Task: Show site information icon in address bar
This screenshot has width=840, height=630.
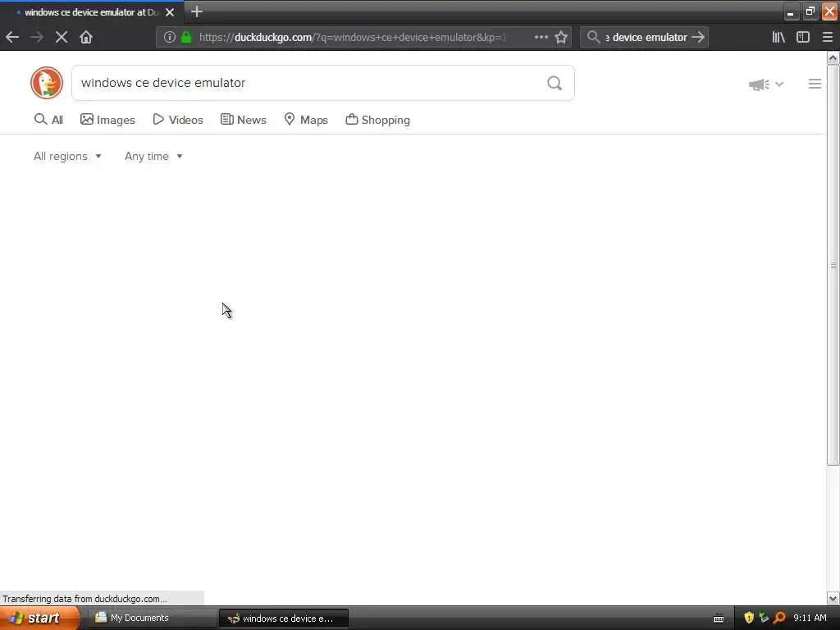Action: click(169, 37)
